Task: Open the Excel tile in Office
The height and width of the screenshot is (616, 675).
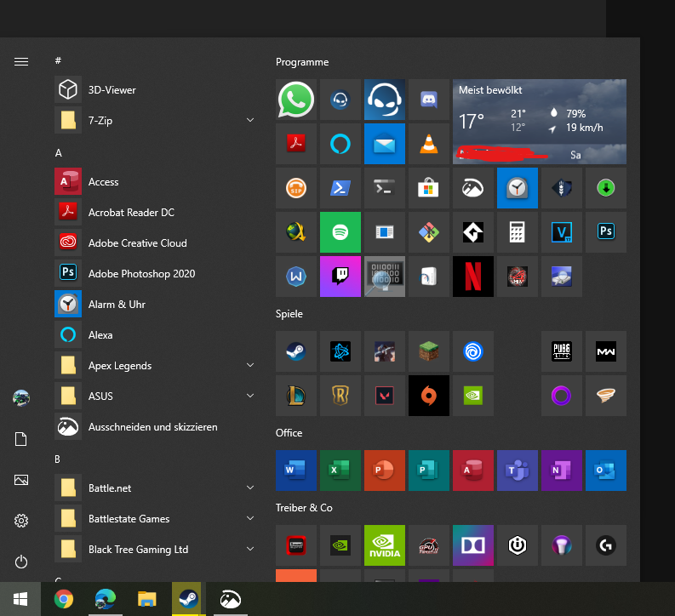Action: coord(340,471)
